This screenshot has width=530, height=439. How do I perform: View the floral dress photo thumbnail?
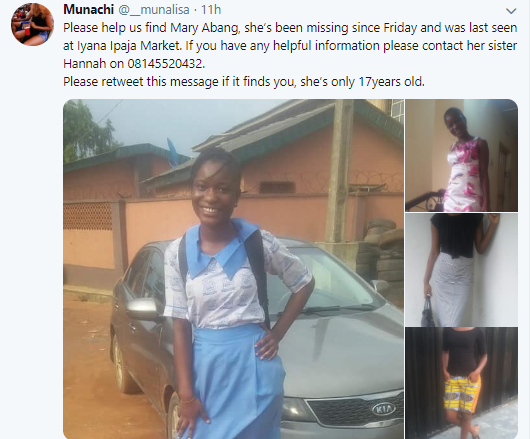(x=461, y=155)
